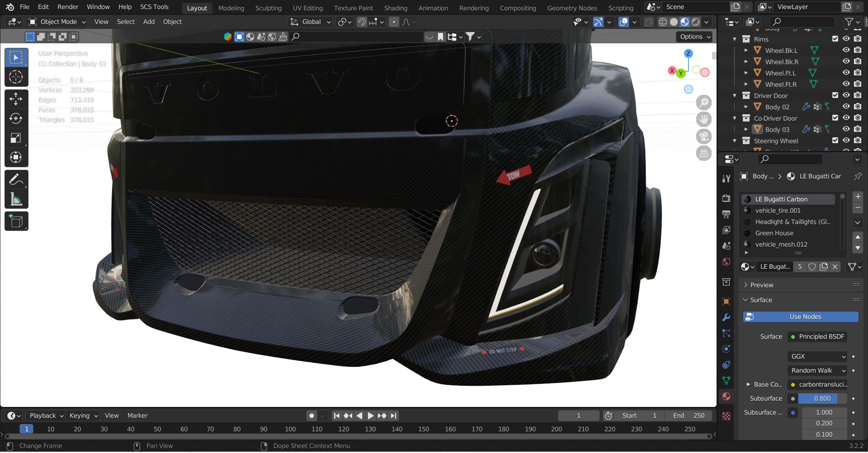Unlink the LE Bugatti material with X
Viewport: 868px width, 453px height.
[835, 266]
